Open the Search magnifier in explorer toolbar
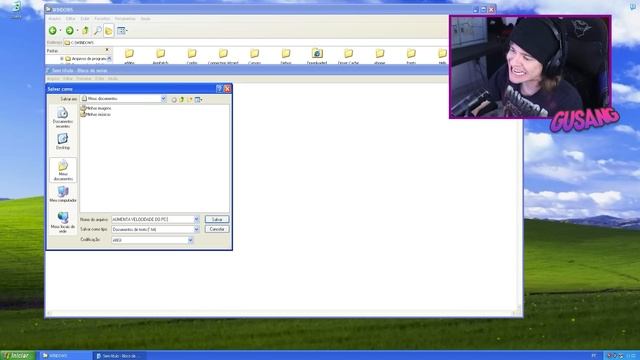The image size is (640, 360). pyautogui.click(x=98, y=31)
